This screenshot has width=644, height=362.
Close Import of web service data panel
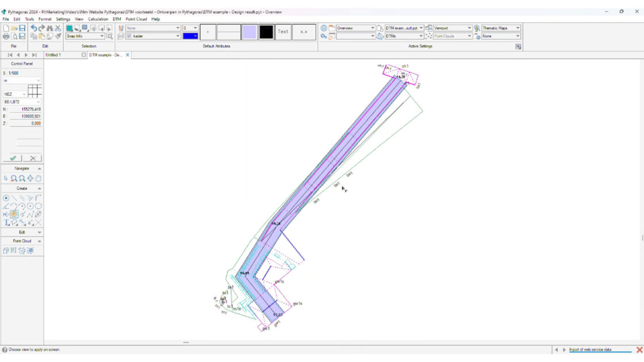coord(639,350)
